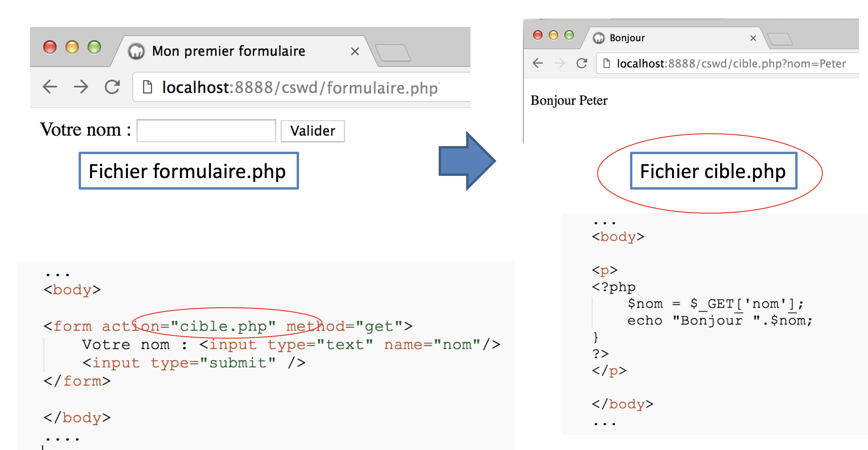This screenshot has height=450, width=868.
Task: Select the 'Mon premier formulaire' tab
Action: pos(229,51)
